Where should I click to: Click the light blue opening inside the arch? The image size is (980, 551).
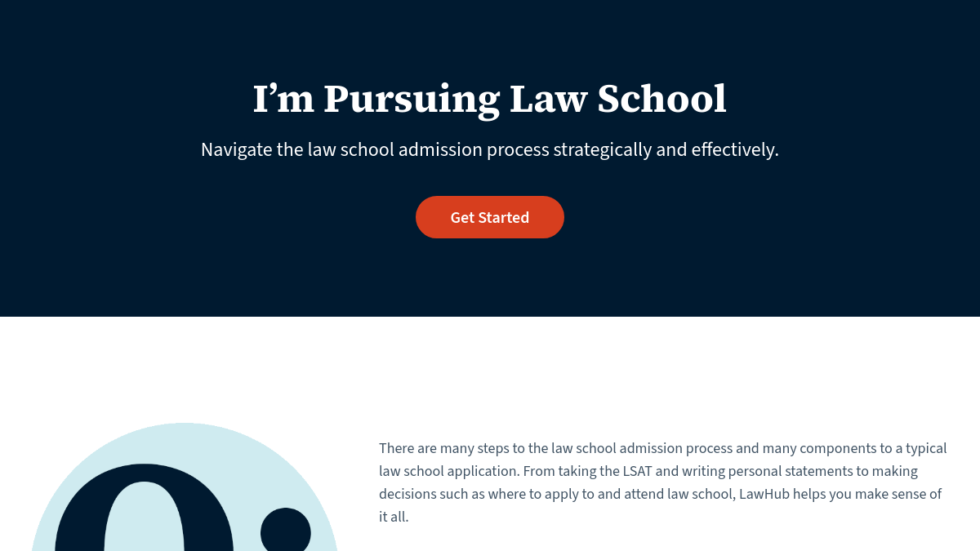(145, 522)
